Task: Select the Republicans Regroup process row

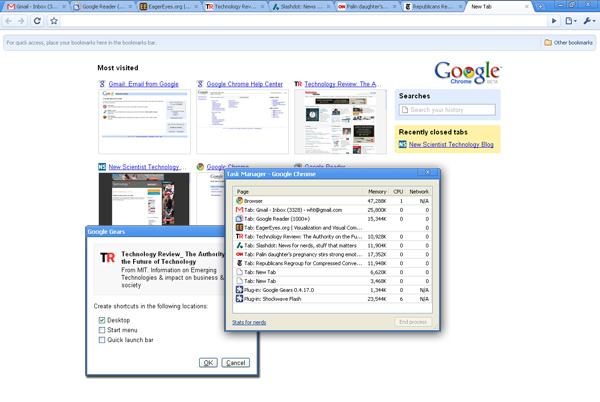Action: (x=333, y=263)
